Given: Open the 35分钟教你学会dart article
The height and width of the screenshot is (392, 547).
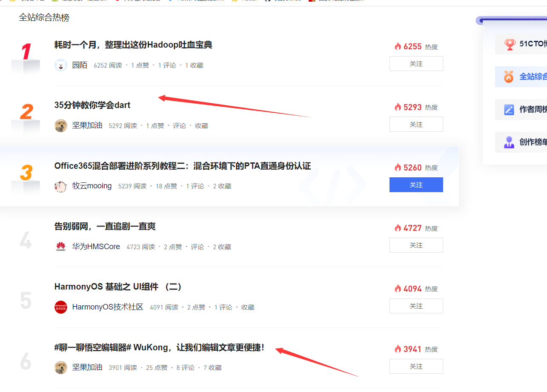Looking at the screenshot, I should pos(92,105).
